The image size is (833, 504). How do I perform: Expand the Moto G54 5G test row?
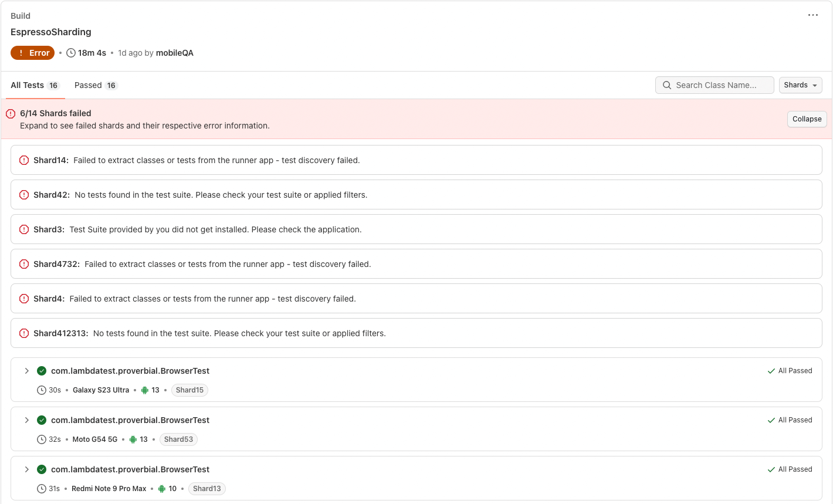point(26,420)
